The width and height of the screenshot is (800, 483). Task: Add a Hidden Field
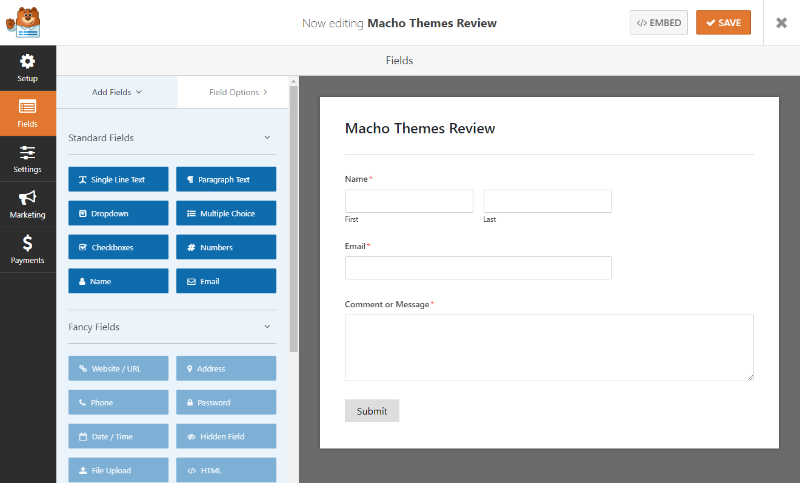tap(226, 436)
